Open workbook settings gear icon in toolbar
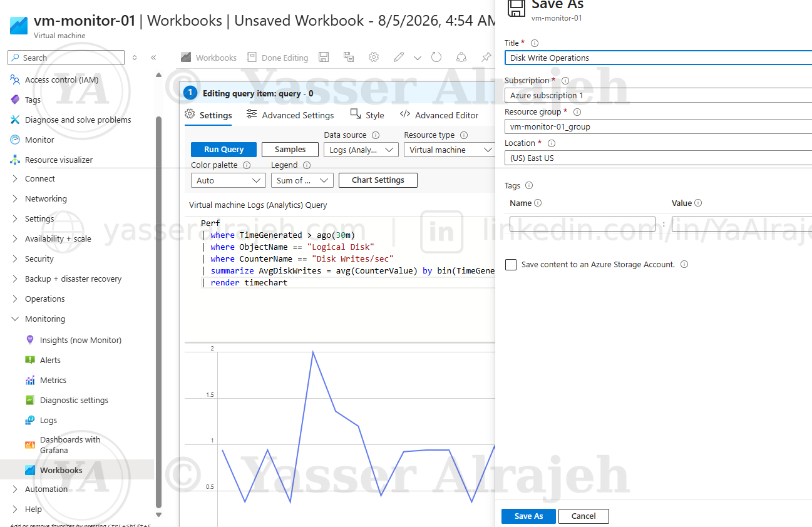The width and height of the screenshot is (812, 527). click(x=374, y=57)
